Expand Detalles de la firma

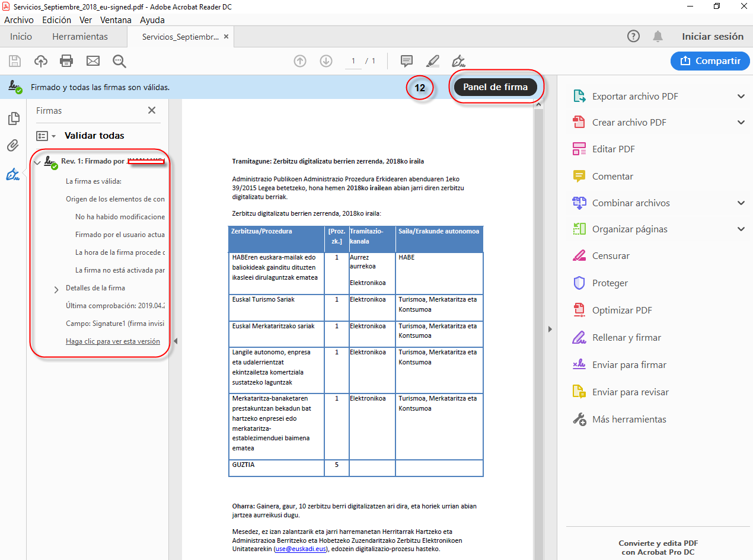(56, 289)
